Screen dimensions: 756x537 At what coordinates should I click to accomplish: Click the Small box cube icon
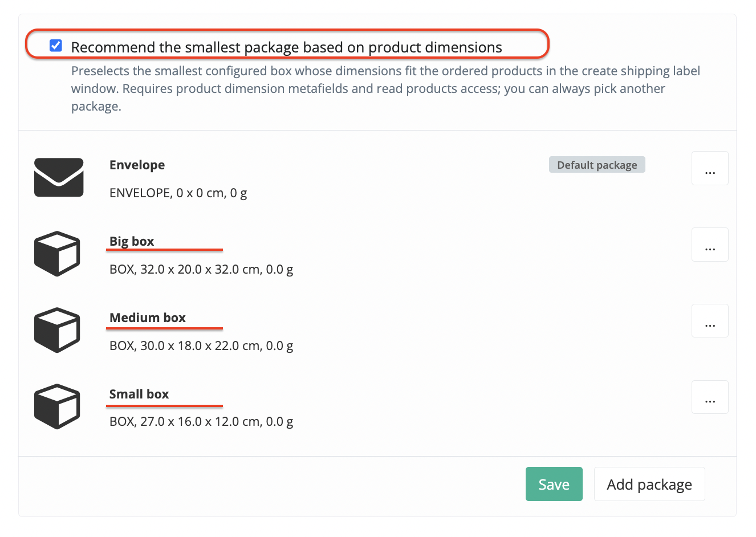click(57, 406)
